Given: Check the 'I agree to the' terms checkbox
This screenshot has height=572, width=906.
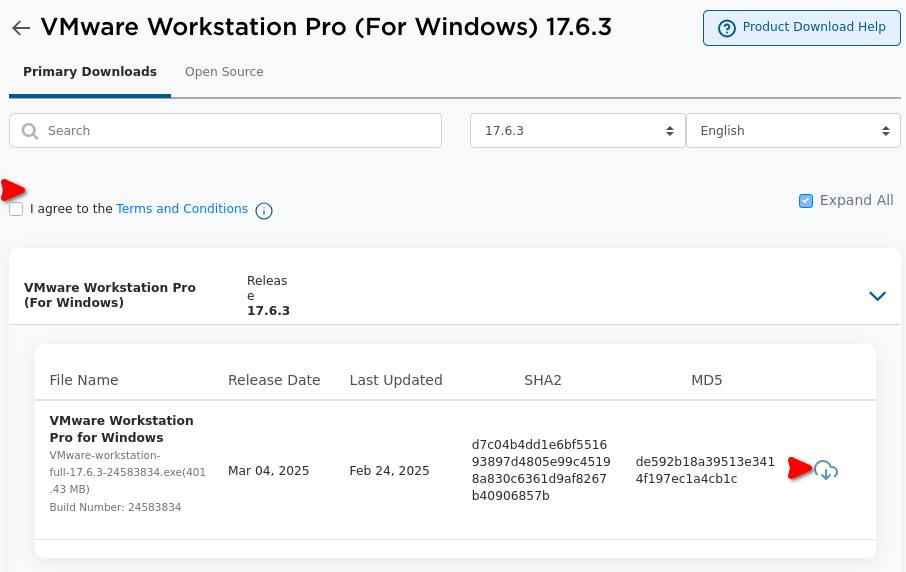Looking at the screenshot, I should click(x=16, y=209).
